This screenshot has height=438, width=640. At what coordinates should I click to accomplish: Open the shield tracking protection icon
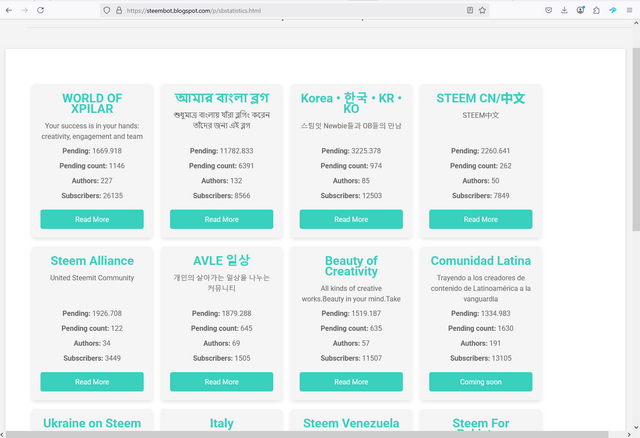pyautogui.click(x=107, y=11)
